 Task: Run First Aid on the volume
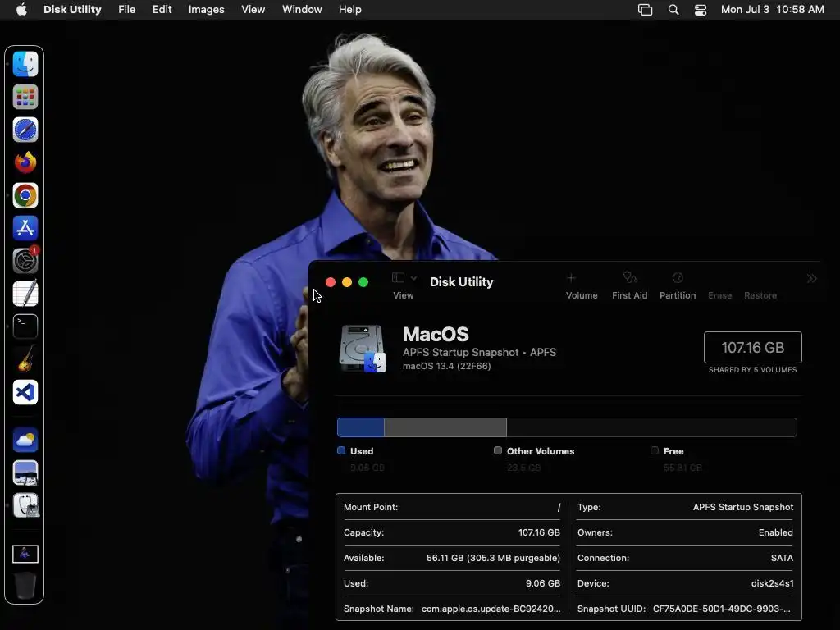(629, 277)
